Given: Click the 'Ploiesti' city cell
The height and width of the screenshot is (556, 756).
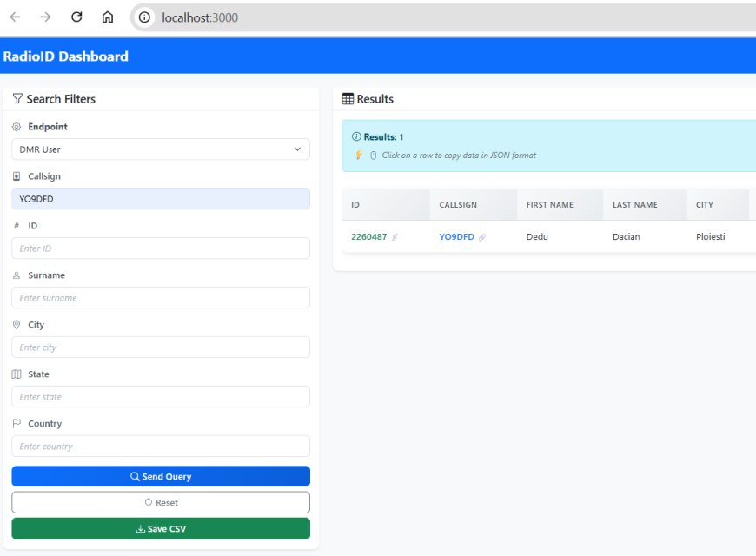Looking at the screenshot, I should click(x=710, y=237).
